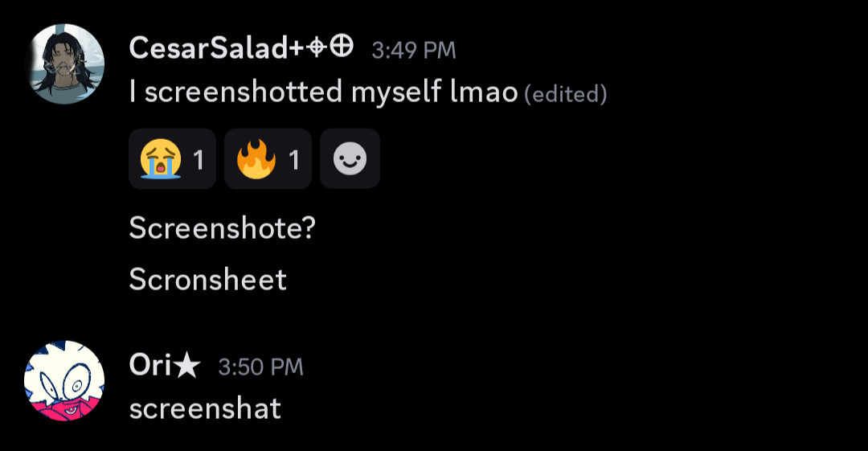Select the "Scronsheet" message
The width and height of the screenshot is (868, 451).
point(207,279)
